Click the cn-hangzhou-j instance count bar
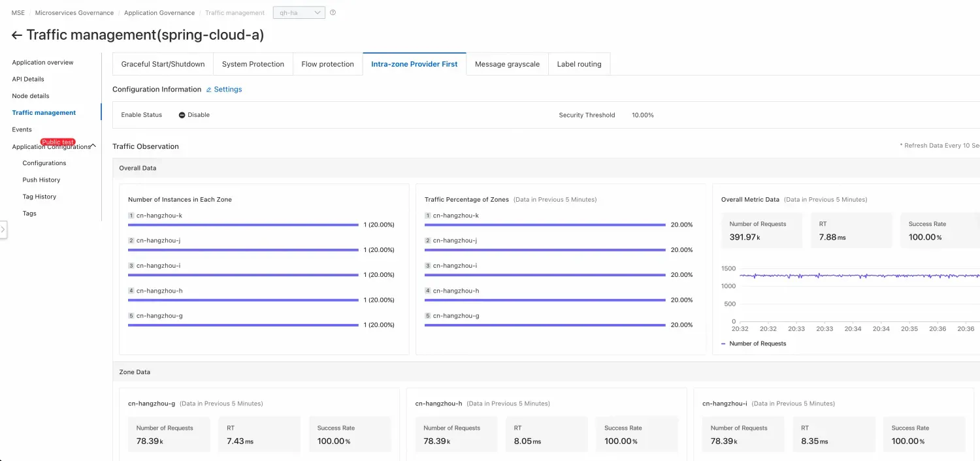The height and width of the screenshot is (461, 980). 243,250
